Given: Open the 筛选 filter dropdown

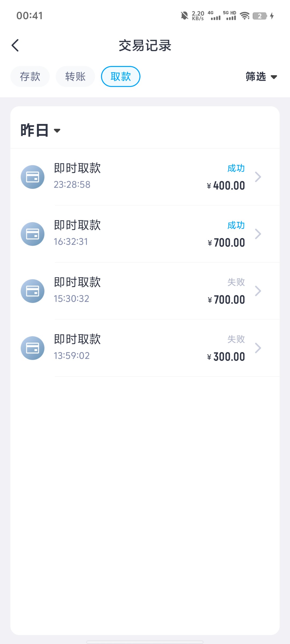Looking at the screenshot, I should click(261, 77).
